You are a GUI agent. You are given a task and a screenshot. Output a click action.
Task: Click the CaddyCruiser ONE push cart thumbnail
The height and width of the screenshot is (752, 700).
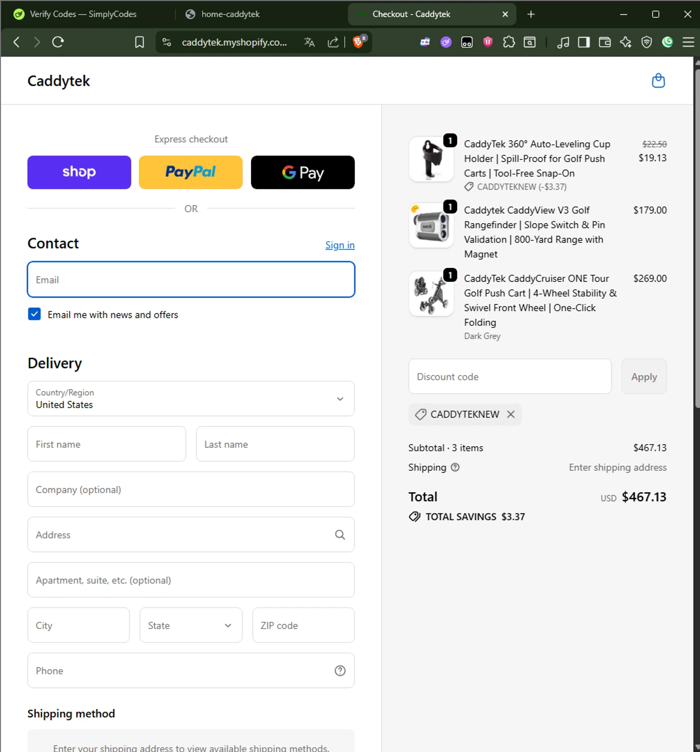[x=431, y=294]
